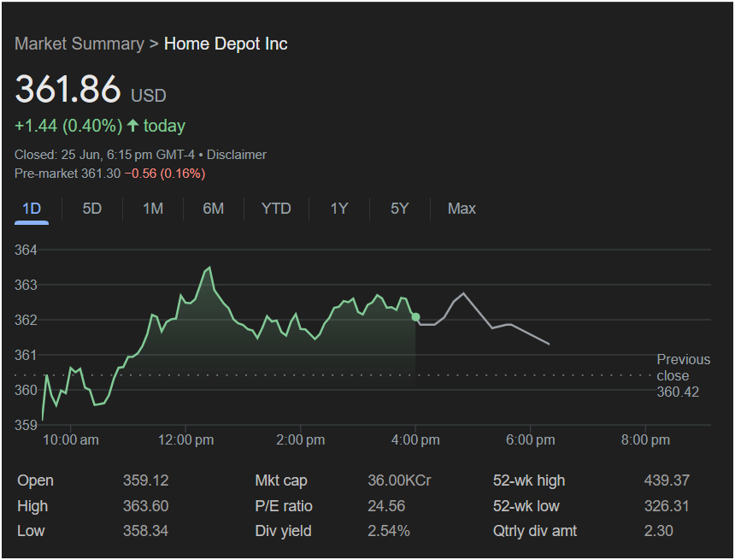Click the Closed: 25 Jun timestamp
Viewport: 735px width, 560px height.
pos(104,155)
